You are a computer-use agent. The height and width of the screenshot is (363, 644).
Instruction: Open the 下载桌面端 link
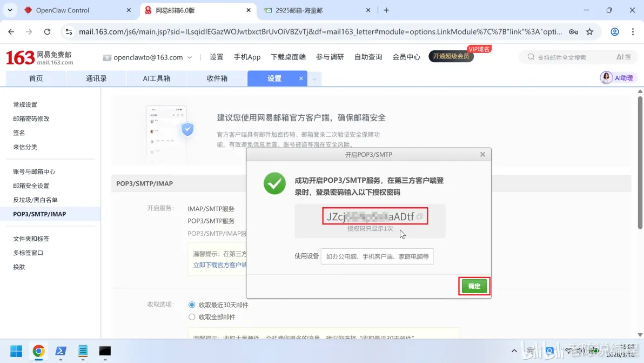[x=288, y=57]
